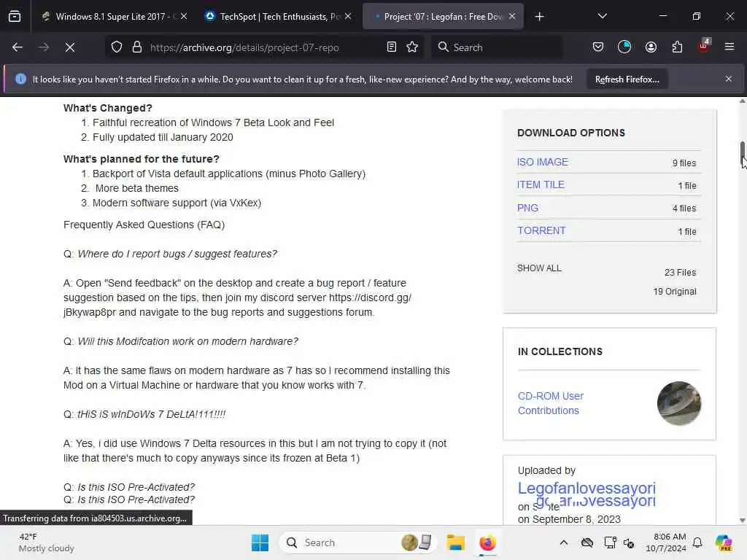
Task: Open uBlock Origin extension icon
Action: pos(704,46)
